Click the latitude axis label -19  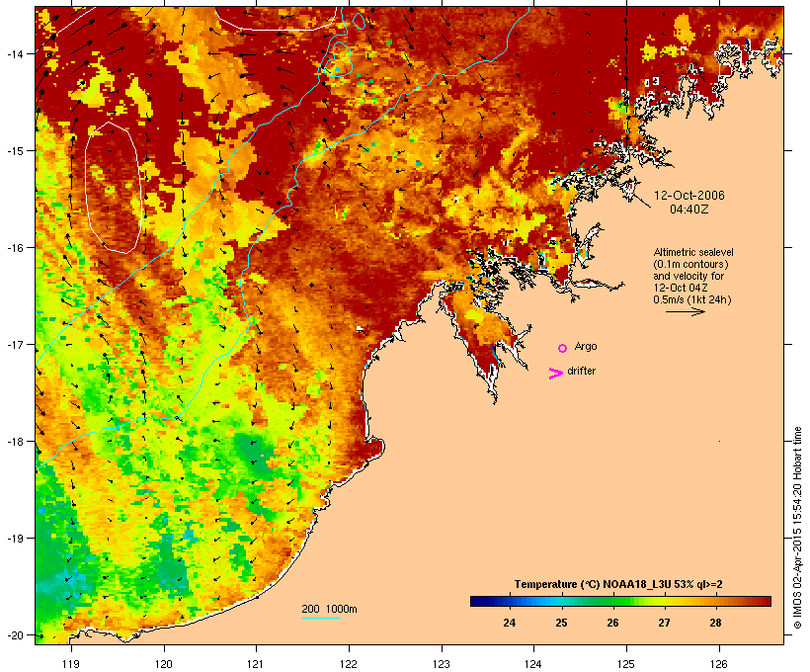click(x=14, y=539)
